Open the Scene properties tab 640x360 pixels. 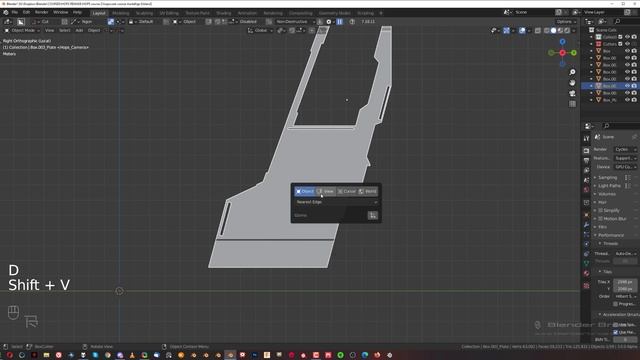pos(586,180)
